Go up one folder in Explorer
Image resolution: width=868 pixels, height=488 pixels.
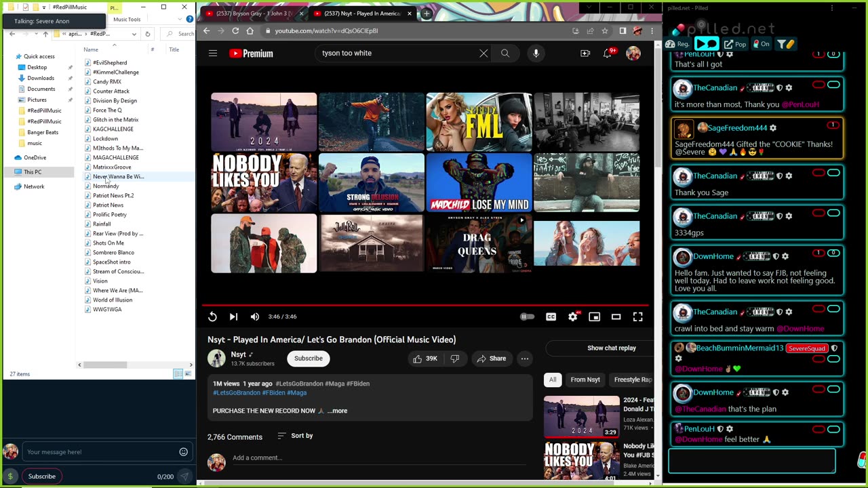pos(45,34)
